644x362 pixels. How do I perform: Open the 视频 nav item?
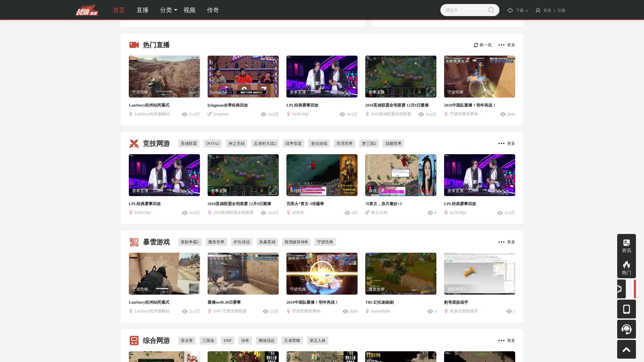(x=190, y=10)
